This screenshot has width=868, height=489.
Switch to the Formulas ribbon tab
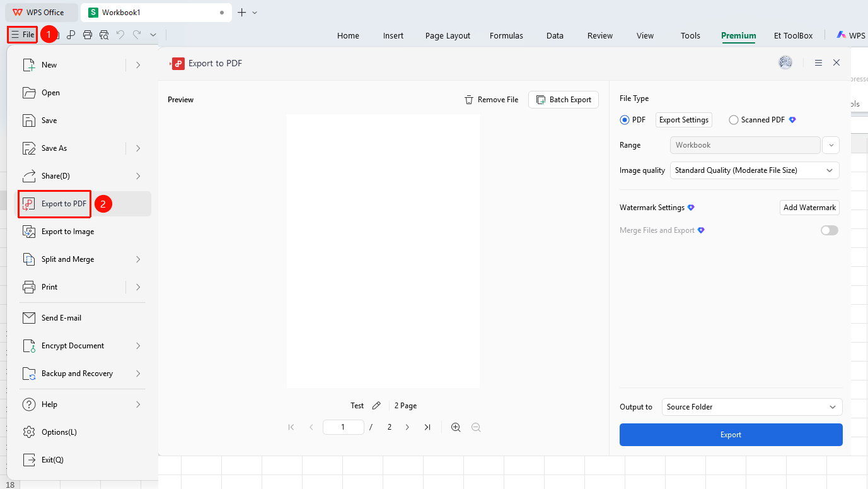(x=506, y=36)
